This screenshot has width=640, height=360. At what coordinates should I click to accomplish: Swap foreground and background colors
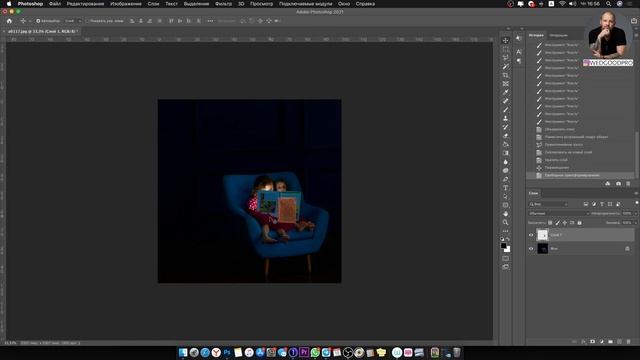[508, 240]
